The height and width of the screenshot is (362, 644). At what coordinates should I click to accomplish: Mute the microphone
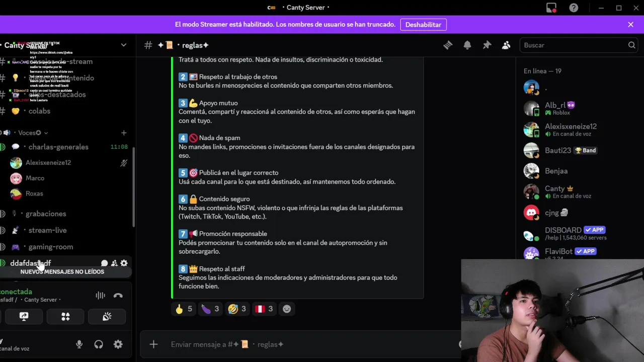(x=79, y=344)
